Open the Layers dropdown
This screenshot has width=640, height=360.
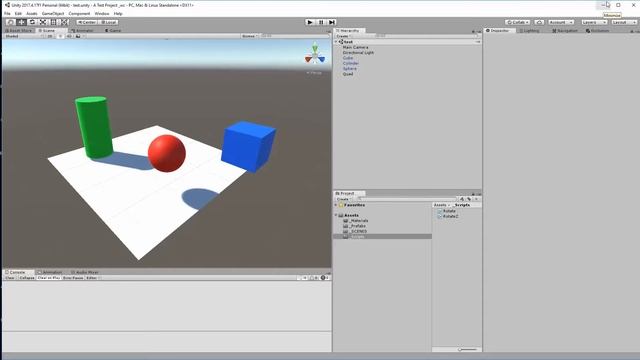[x=594, y=22]
